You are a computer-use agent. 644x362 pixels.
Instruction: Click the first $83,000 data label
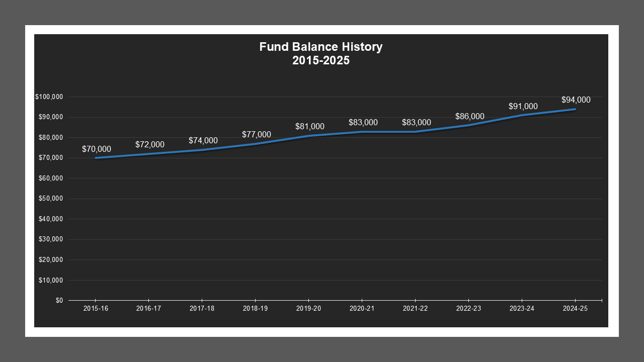pyautogui.click(x=363, y=122)
